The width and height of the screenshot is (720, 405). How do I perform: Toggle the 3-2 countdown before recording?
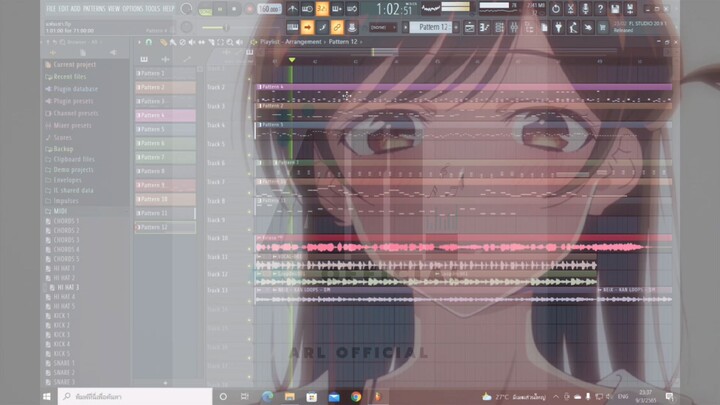322,8
